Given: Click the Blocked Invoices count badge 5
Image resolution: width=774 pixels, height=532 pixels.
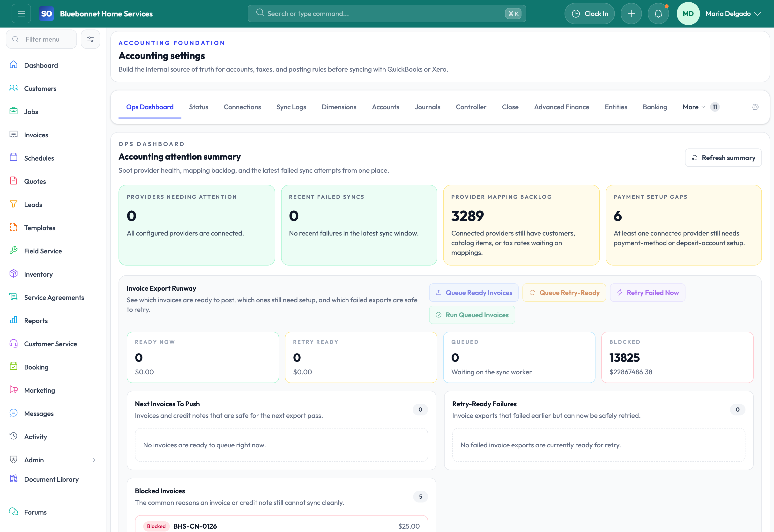Looking at the screenshot, I should coord(420,497).
